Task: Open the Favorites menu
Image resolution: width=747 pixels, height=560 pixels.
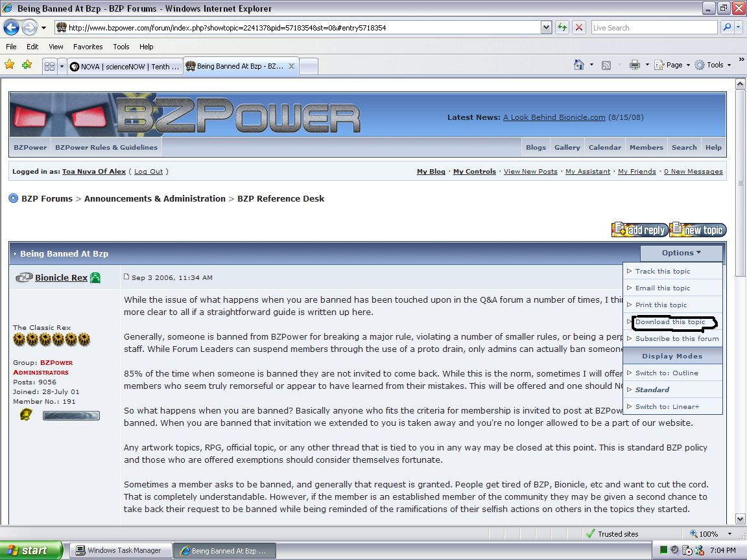Action: [x=88, y=47]
